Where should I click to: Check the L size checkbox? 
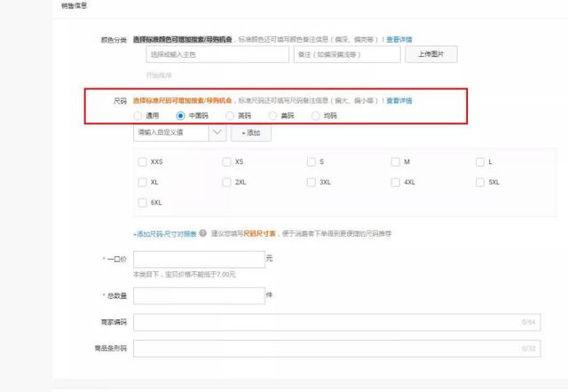pos(480,161)
